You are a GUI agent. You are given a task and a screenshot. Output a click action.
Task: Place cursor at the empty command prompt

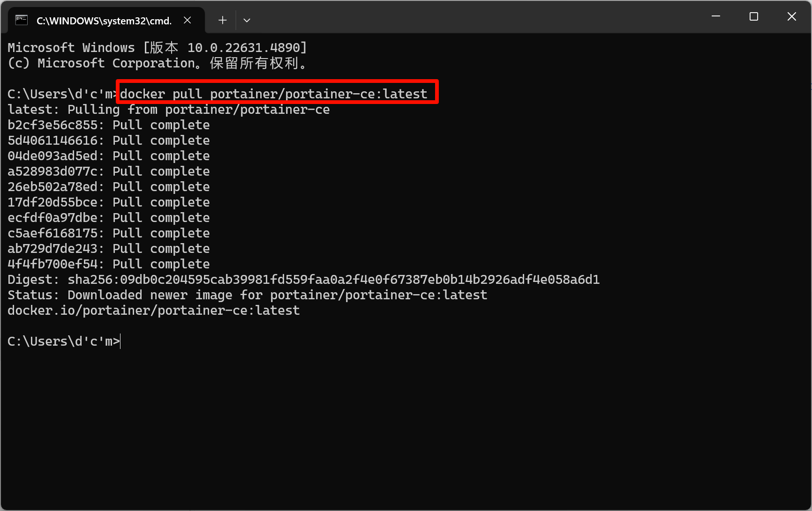coord(120,341)
